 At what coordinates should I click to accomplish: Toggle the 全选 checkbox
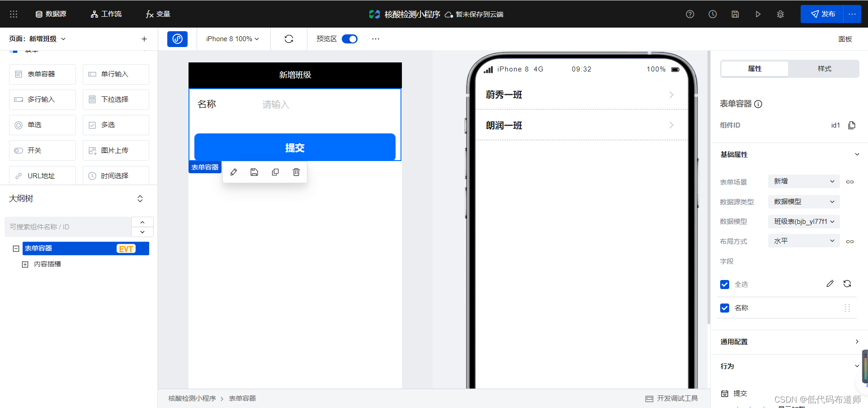point(725,285)
